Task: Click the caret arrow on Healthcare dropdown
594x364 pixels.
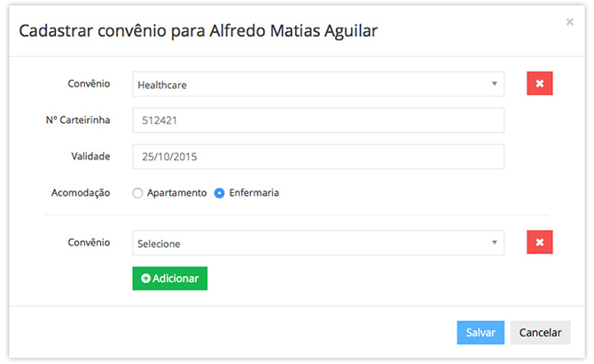Action: [x=494, y=84]
